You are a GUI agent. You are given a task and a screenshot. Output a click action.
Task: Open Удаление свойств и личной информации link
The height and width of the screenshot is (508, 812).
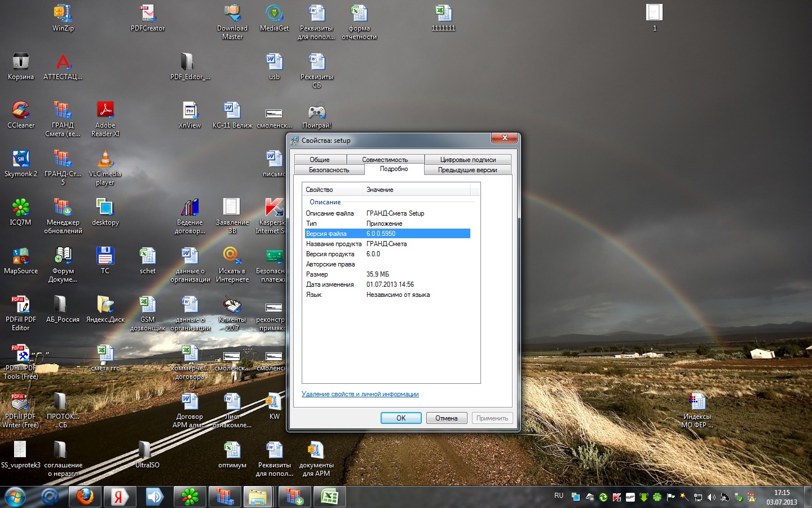pyautogui.click(x=360, y=394)
